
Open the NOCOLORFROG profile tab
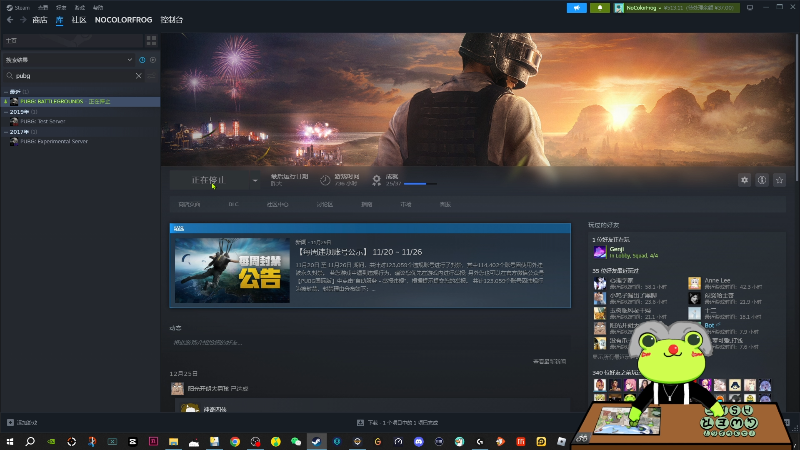[x=123, y=20]
